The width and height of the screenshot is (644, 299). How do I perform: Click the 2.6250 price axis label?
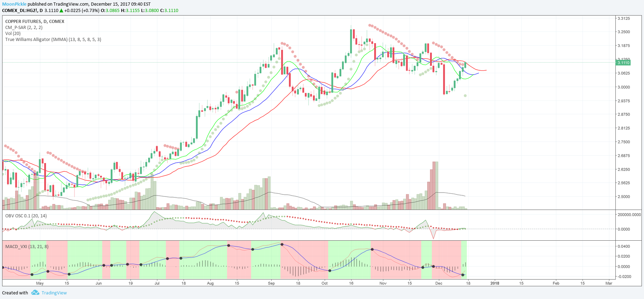(x=623, y=169)
